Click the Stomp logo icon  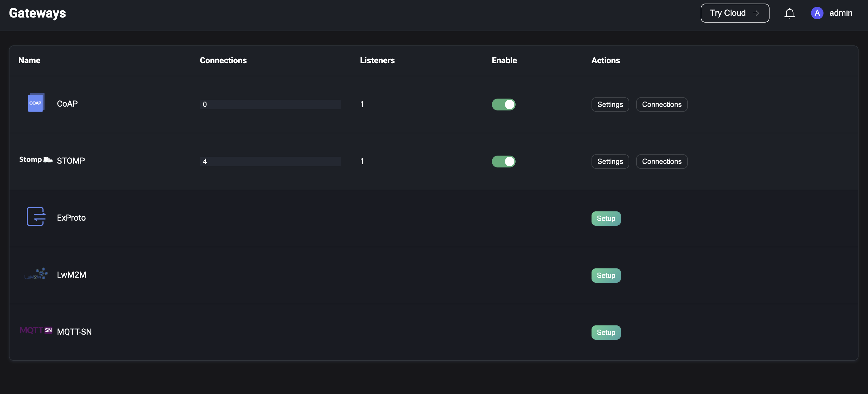[x=36, y=159]
